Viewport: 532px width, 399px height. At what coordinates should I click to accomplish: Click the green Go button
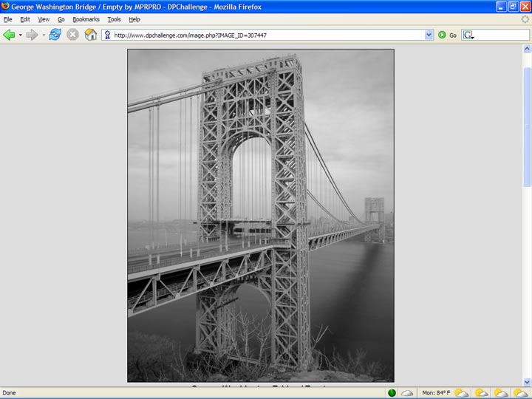pyautogui.click(x=447, y=35)
